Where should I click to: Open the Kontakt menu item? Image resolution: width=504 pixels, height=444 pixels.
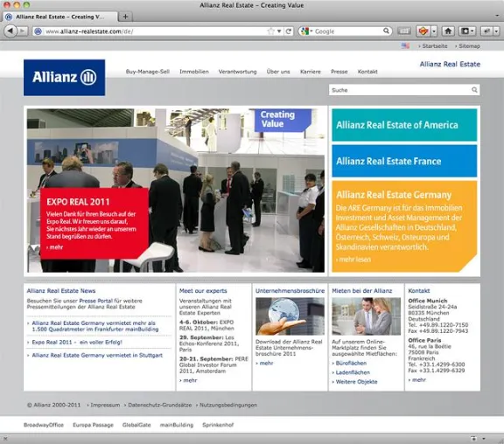click(x=367, y=72)
